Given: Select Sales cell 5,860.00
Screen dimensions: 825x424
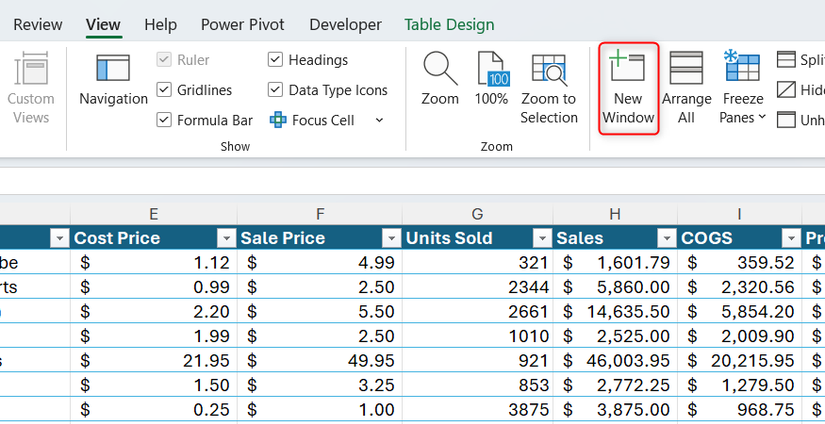Looking at the screenshot, I should click(615, 287).
